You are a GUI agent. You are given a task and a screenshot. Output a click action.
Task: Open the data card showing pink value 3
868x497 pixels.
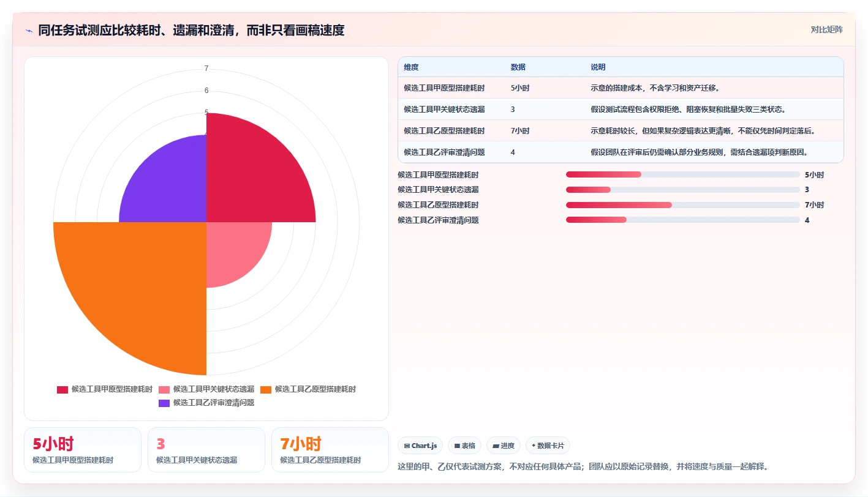206,450
